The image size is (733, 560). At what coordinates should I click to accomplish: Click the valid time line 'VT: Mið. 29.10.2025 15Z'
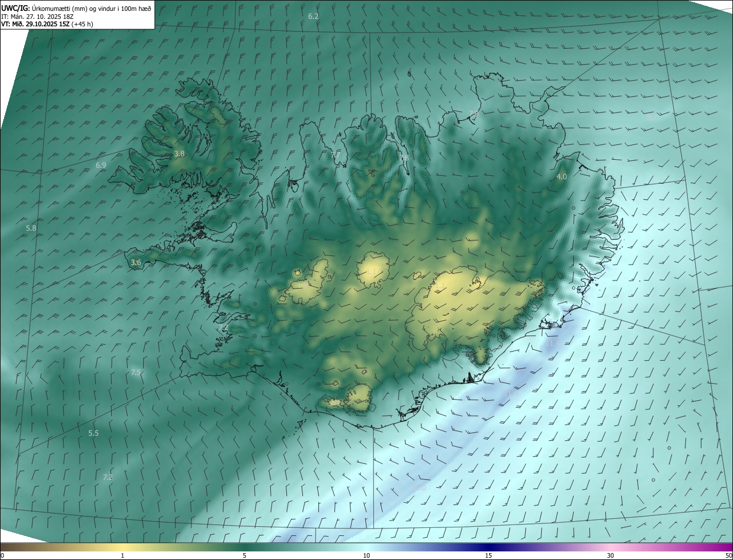tap(36, 24)
